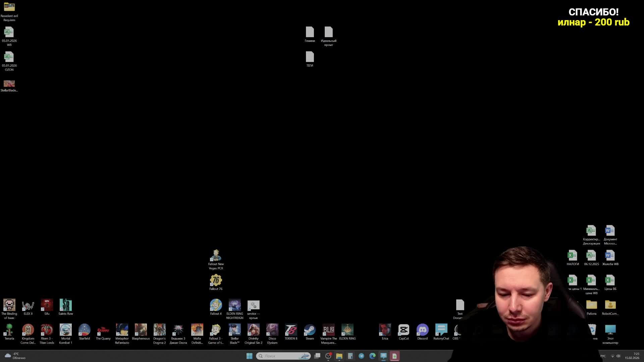Open Telegram from the taskbar
Viewport: 644px width, 362px height.
[x=361, y=356]
